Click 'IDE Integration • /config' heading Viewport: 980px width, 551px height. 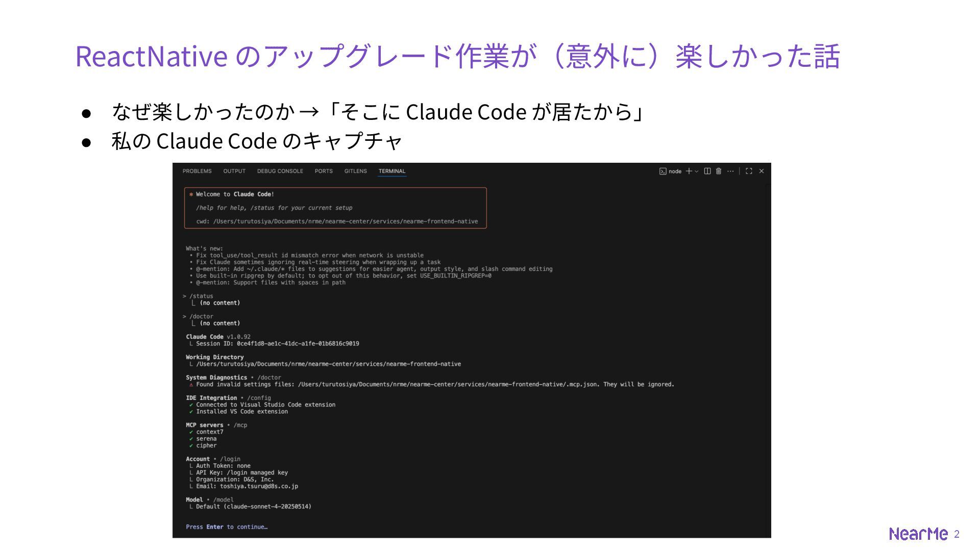pos(228,398)
